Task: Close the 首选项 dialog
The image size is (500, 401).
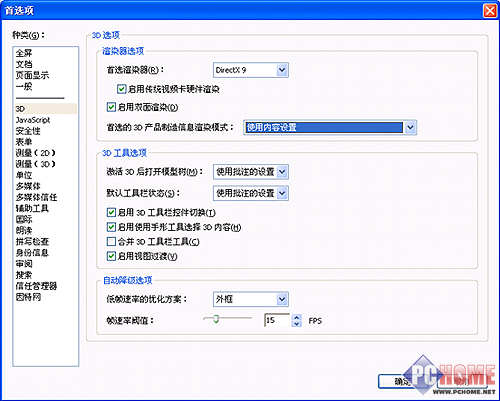Action: [x=489, y=10]
